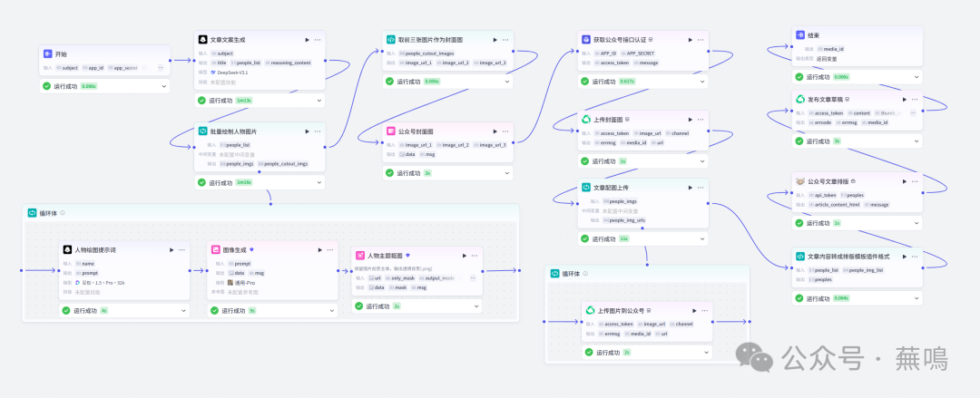Click the 结束 end node icon
Image resolution: width=980 pixels, height=398 pixels.
800,35
